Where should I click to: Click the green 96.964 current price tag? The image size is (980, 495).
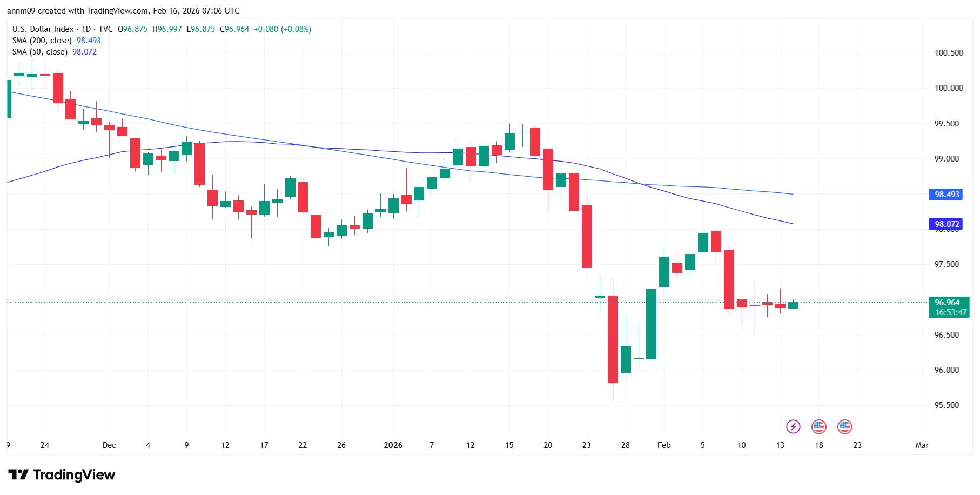(947, 303)
